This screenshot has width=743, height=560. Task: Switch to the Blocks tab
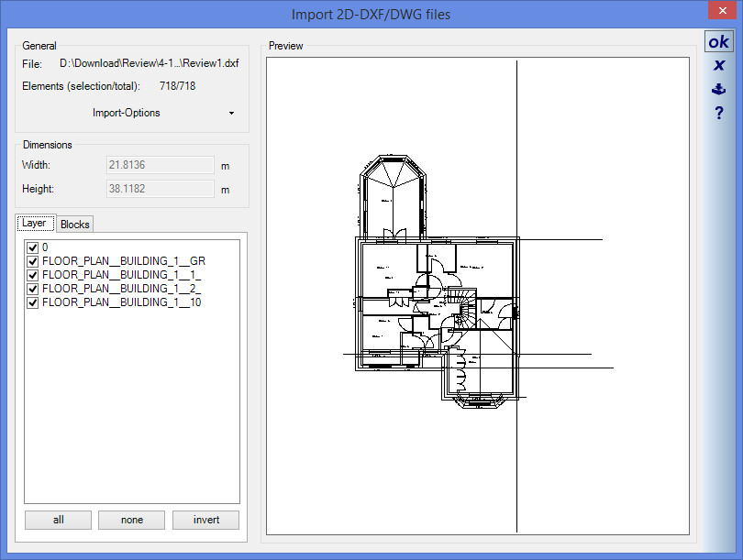(x=75, y=225)
